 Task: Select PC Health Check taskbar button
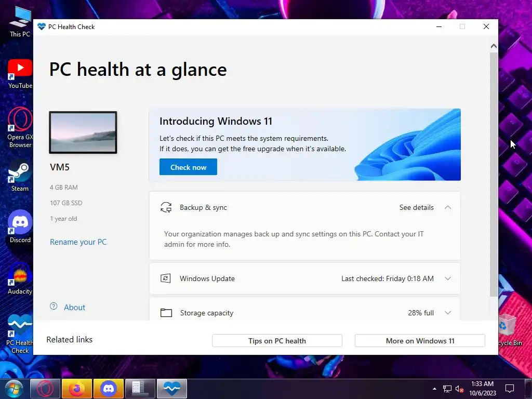click(x=172, y=389)
